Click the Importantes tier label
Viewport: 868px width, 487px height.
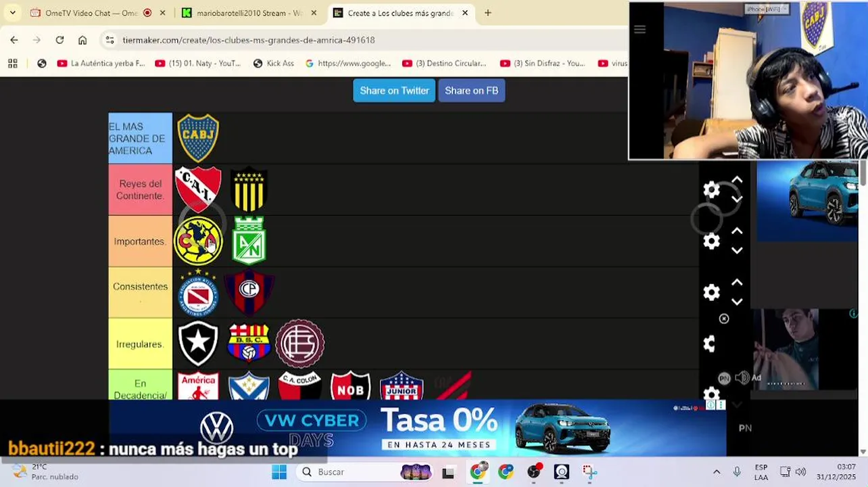(x=141, y=241)
